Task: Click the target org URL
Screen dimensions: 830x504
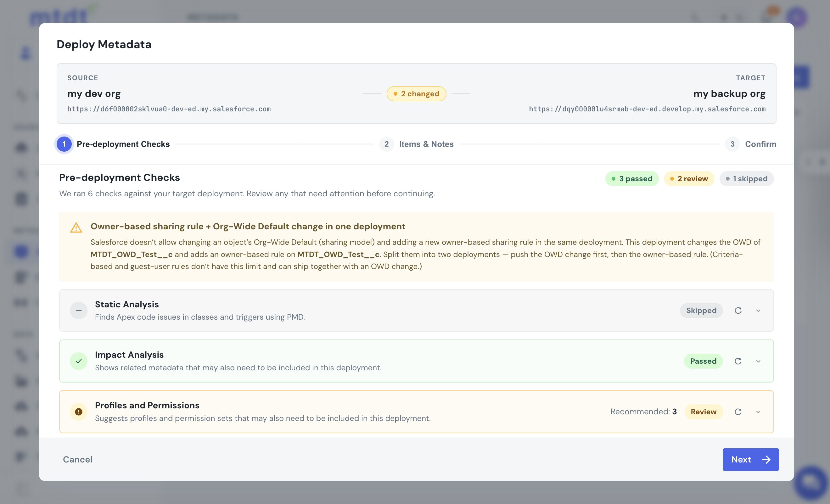Action: 647,109
